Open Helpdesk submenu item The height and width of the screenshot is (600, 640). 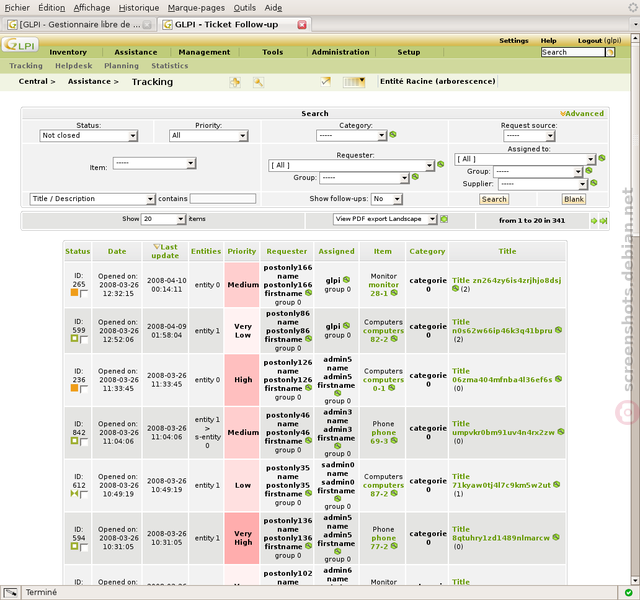[x=73, y=66]
